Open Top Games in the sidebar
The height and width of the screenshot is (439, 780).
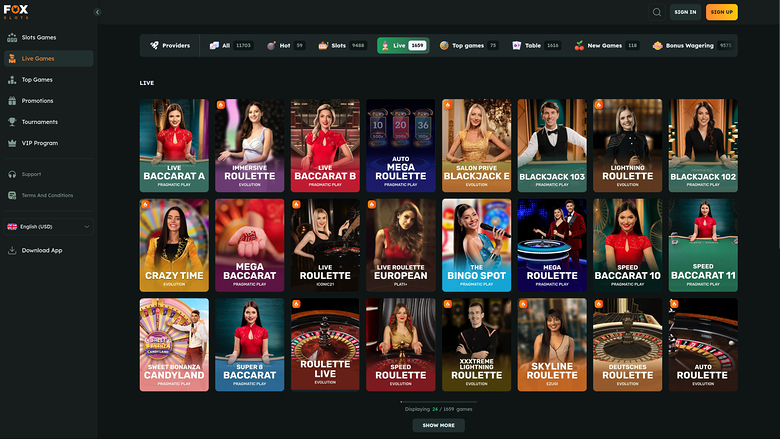coord(48,80)
